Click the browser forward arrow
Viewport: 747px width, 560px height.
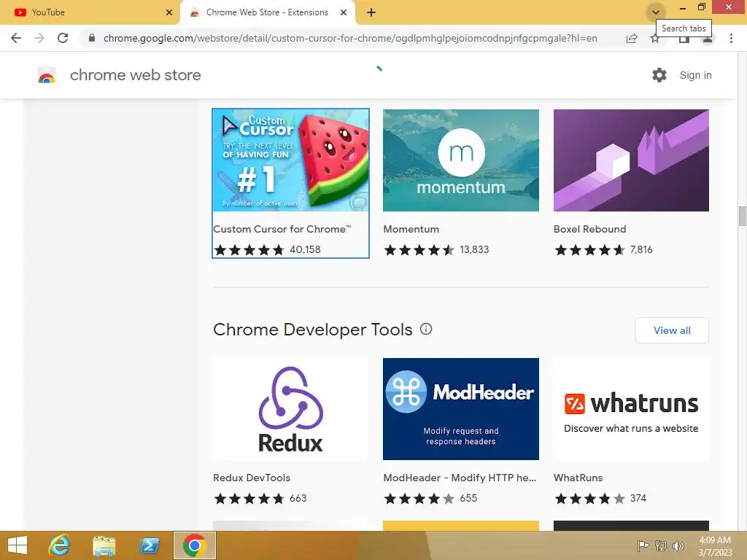[39, 38]
